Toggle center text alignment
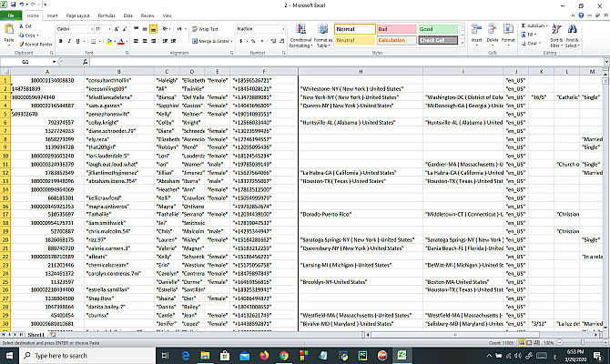 [x=145, y=41]
